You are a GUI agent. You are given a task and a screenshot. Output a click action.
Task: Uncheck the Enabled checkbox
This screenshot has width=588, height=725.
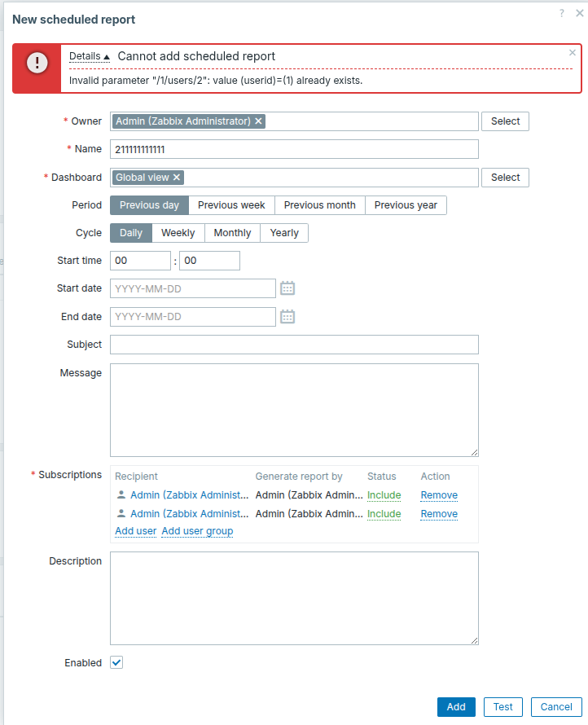click(116, 663)
